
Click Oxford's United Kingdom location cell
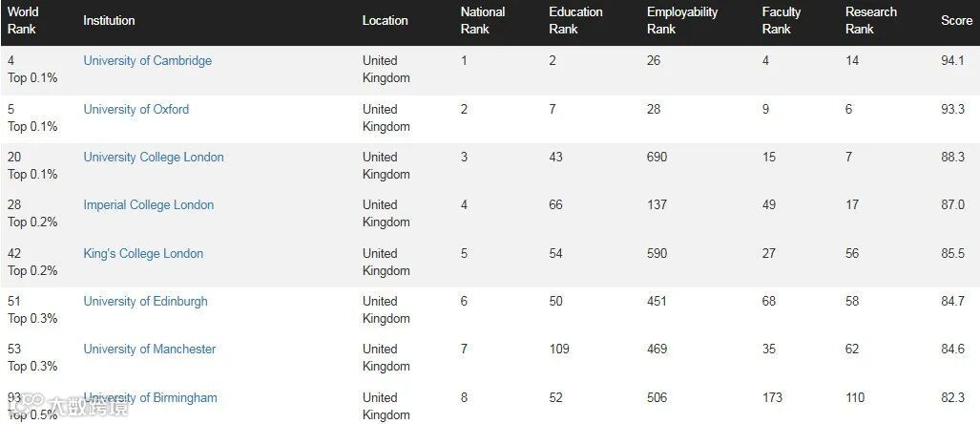(386, 117)
